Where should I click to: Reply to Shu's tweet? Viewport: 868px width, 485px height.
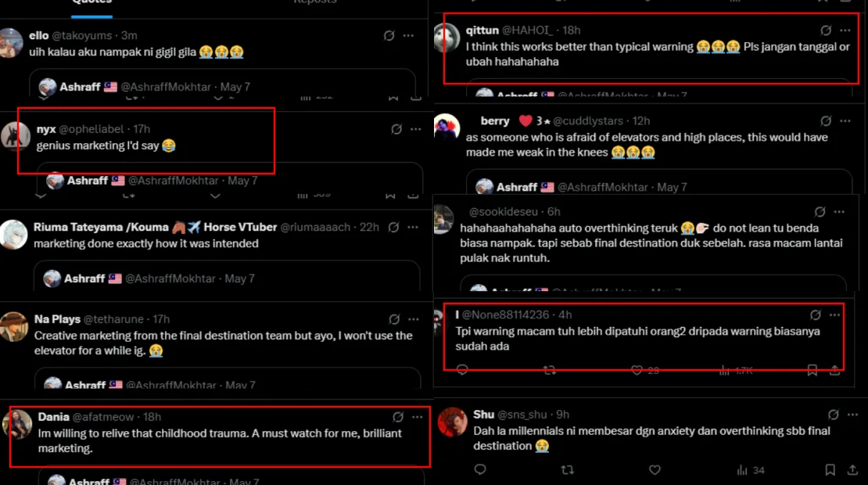480,470
